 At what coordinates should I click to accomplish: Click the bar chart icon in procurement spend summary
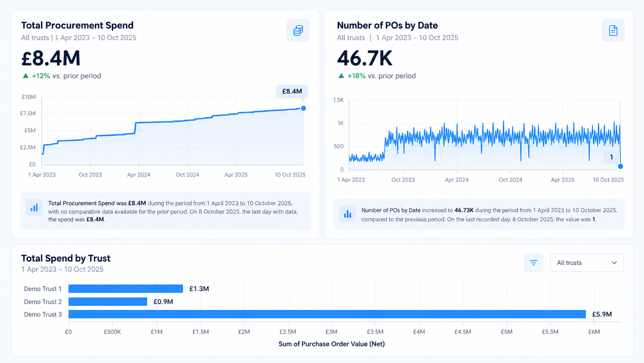(34, 208)
